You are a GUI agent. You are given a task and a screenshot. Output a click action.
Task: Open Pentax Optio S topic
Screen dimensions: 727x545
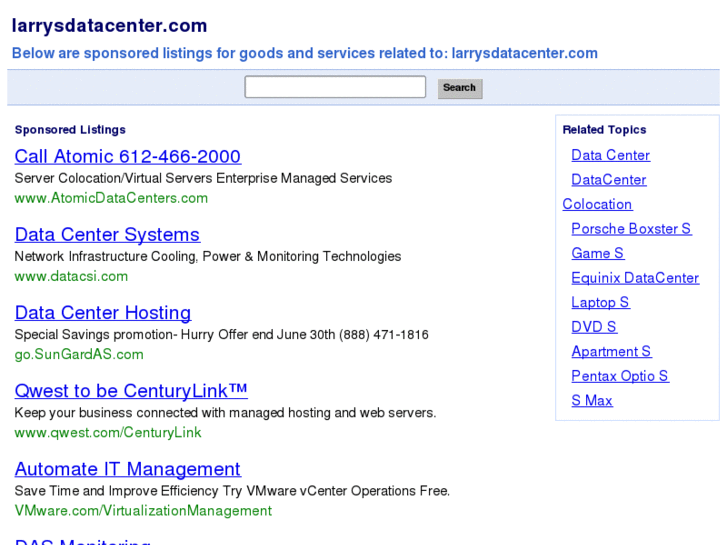point(620,376)
